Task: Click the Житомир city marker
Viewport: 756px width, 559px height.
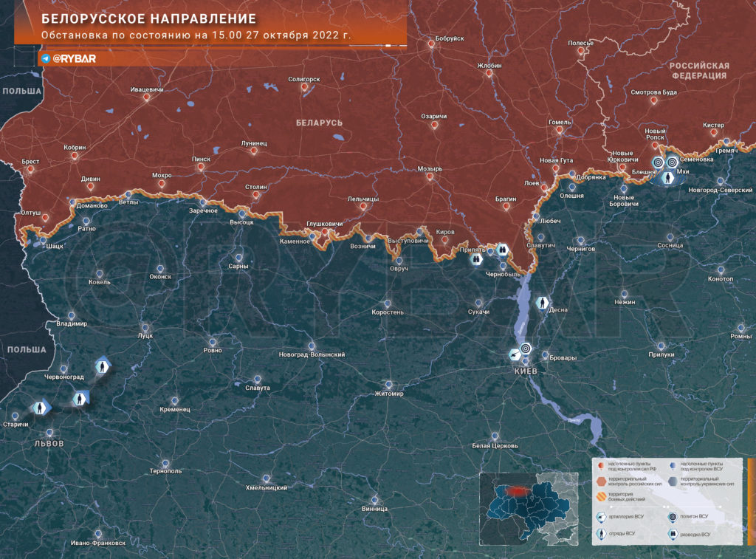Action: [x=388, y=385]
